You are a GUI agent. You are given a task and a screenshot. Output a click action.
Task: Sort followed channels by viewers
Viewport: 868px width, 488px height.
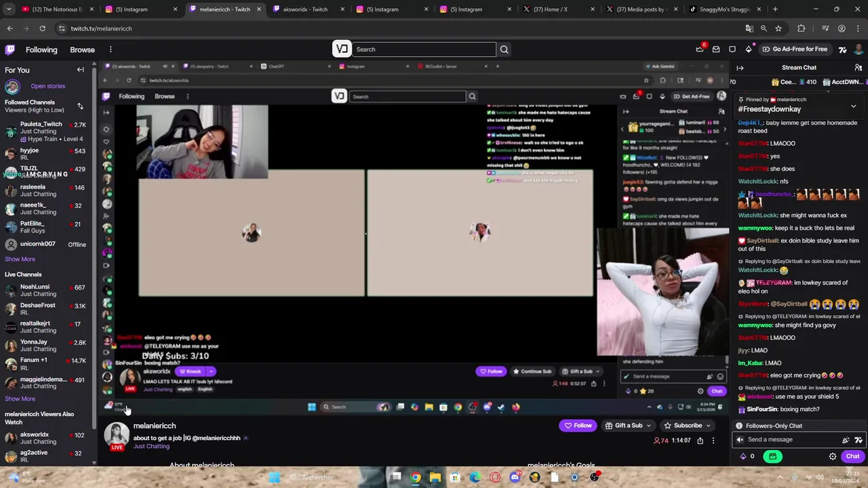pyautogui.click(x=80, y=106)
